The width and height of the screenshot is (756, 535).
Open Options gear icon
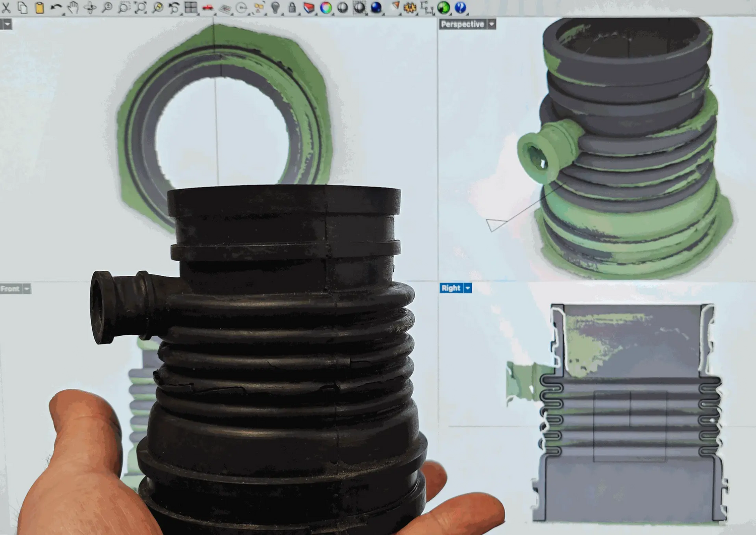(410, 7)
